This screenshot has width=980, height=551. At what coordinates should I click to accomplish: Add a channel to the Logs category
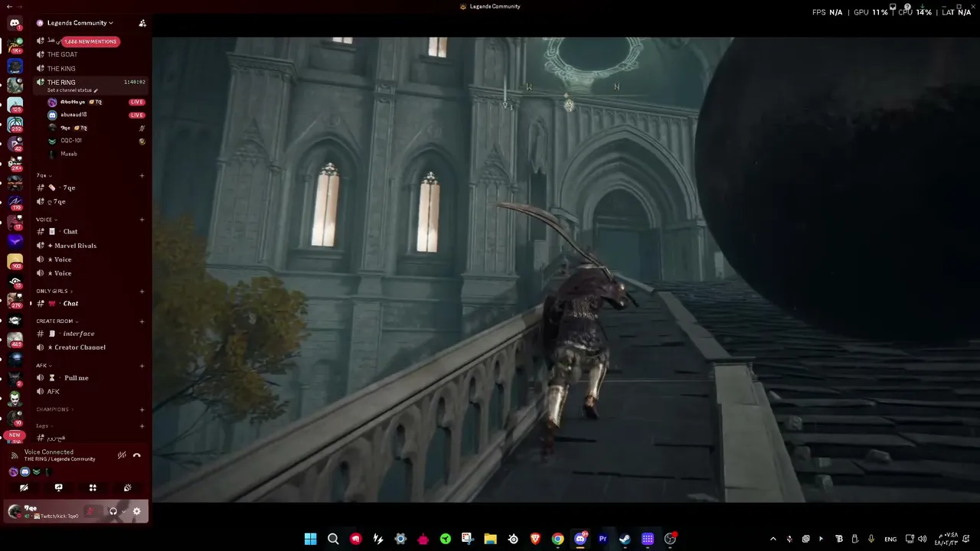(142, 426)
